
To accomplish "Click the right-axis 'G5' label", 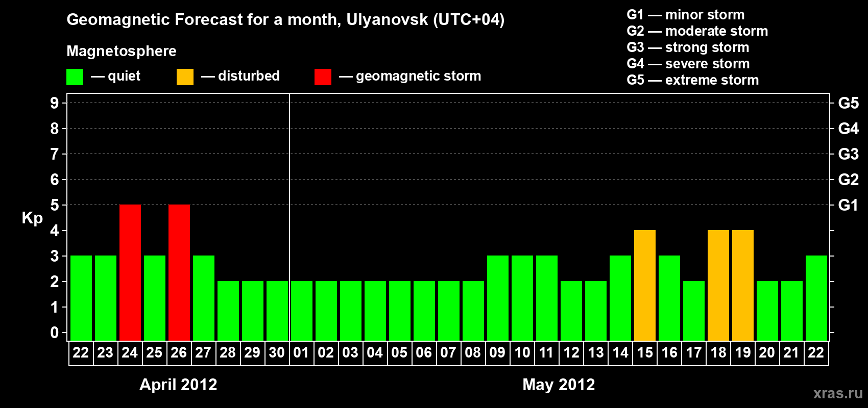I will pos(848,103).
